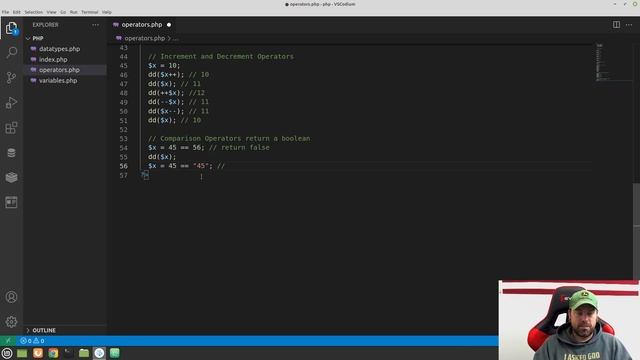640x360 pixels.
Task: Open errors and warnings in the status bar
Action: [32, 340]
